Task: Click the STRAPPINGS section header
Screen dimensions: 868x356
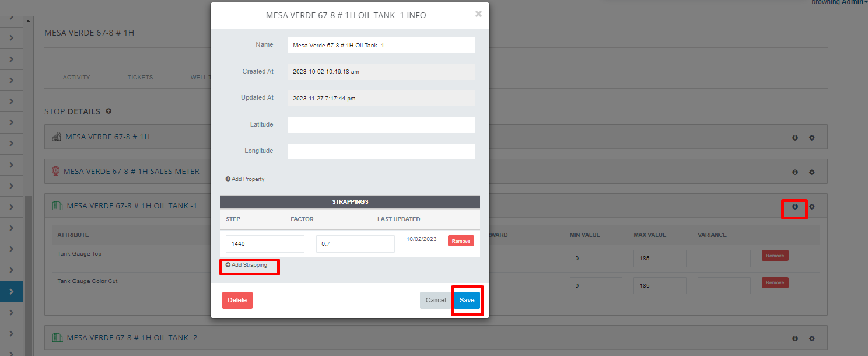Action: (350, 202)
